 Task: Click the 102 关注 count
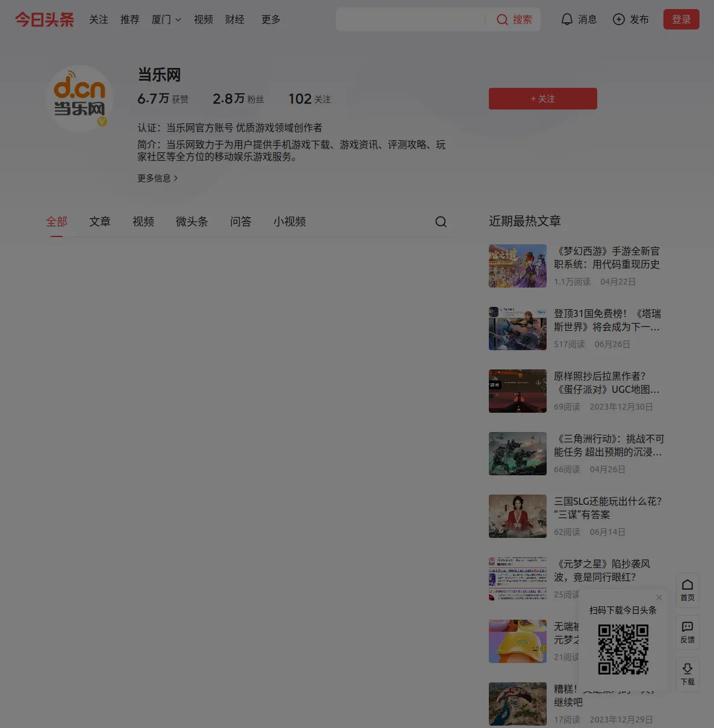[x=309, y=99]
